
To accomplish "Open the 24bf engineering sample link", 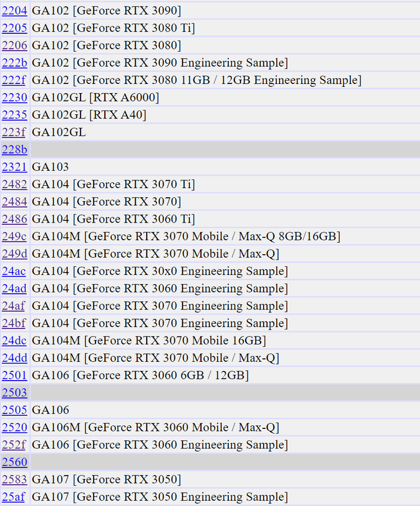I will coord(14,323).
